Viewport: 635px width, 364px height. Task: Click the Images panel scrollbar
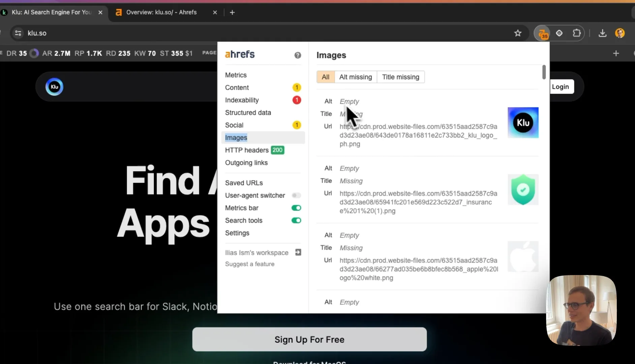[544, 72]
